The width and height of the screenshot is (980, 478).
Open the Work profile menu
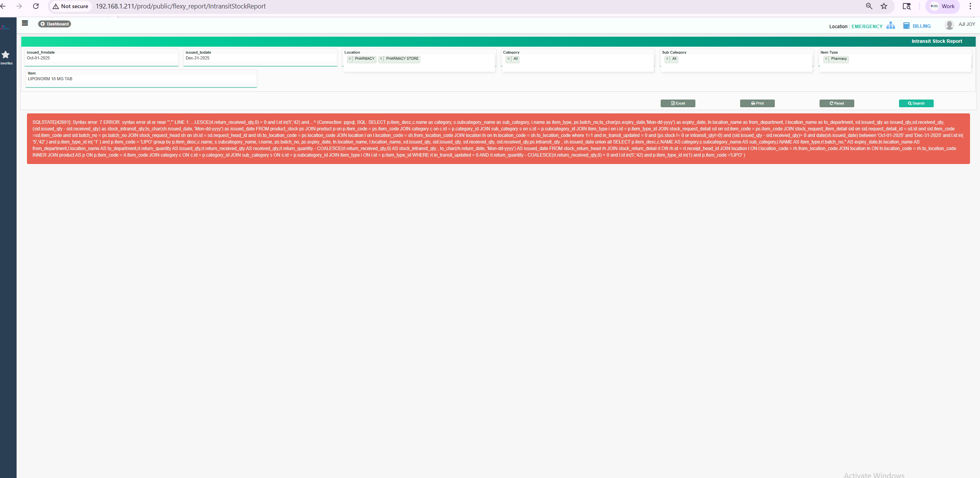point(942,6)
